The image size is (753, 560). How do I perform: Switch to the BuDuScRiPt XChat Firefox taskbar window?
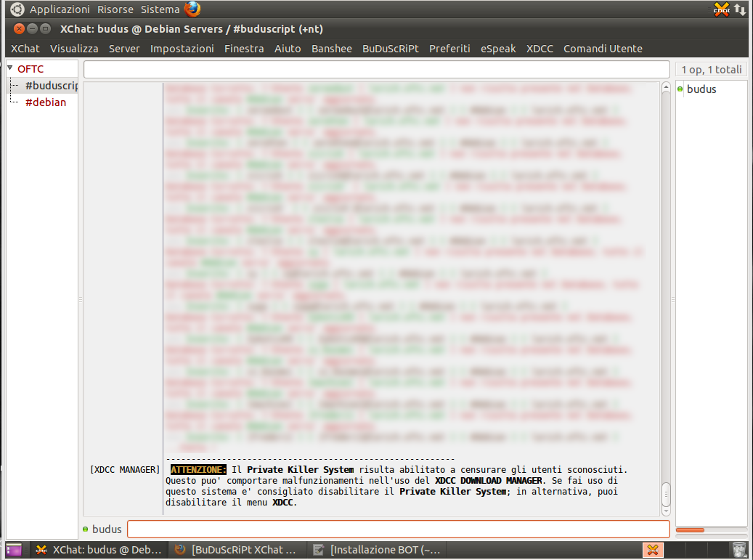pyautogui.click(x=236, y=549)
